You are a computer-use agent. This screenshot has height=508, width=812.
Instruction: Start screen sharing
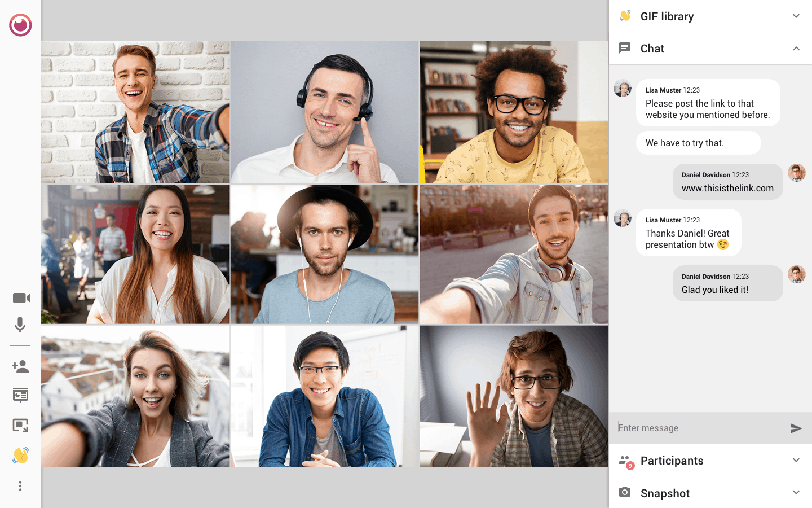20,395
